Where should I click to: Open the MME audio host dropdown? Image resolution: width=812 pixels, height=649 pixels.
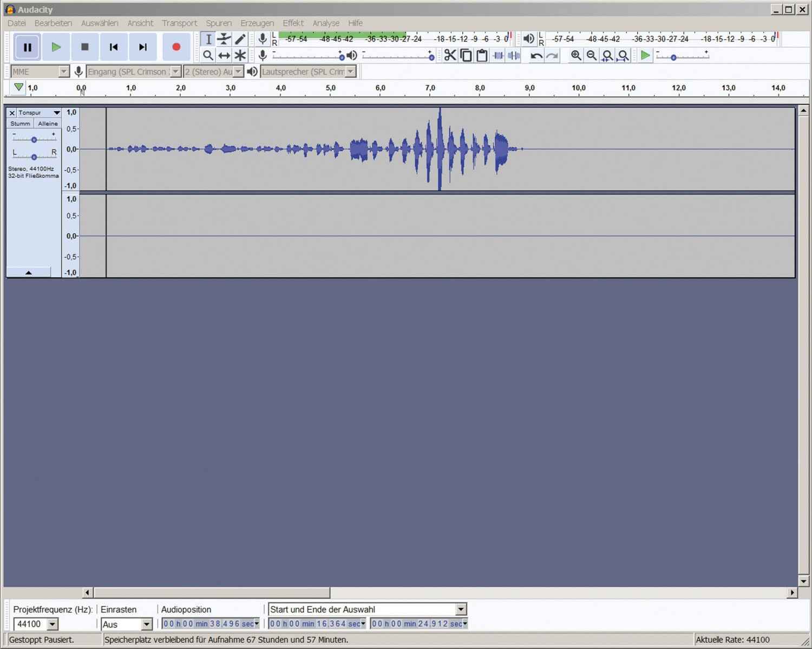[63, 72]
